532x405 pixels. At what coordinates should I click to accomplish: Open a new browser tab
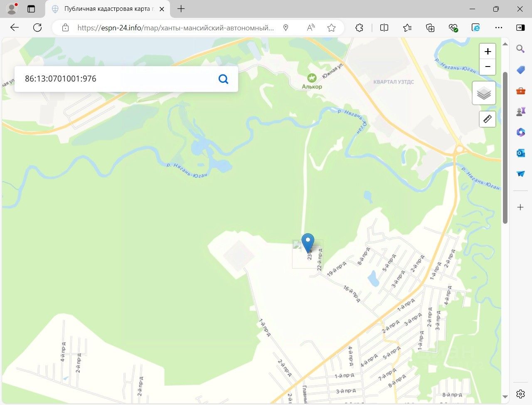(181, 9)
